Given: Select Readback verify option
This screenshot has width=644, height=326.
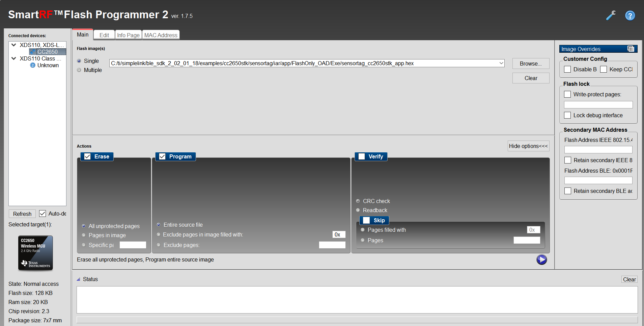Looking at the screenshot, I should 358,210.
